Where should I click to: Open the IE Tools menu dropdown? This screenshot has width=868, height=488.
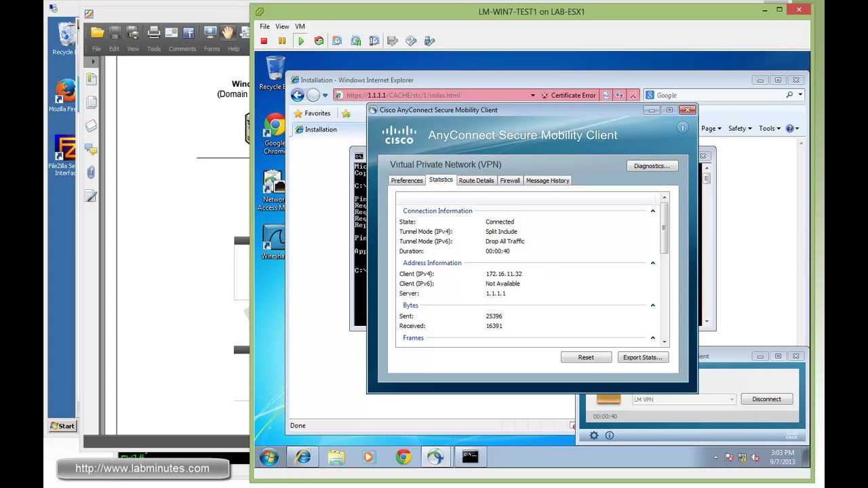tap(770, 128)
